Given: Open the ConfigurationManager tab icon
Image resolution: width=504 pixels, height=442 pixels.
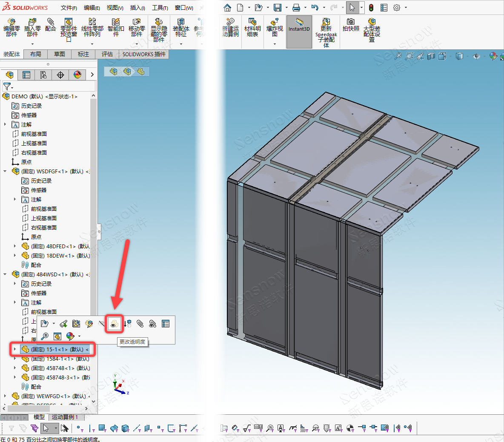Looking at the screenshot, I should coord(43,75).
